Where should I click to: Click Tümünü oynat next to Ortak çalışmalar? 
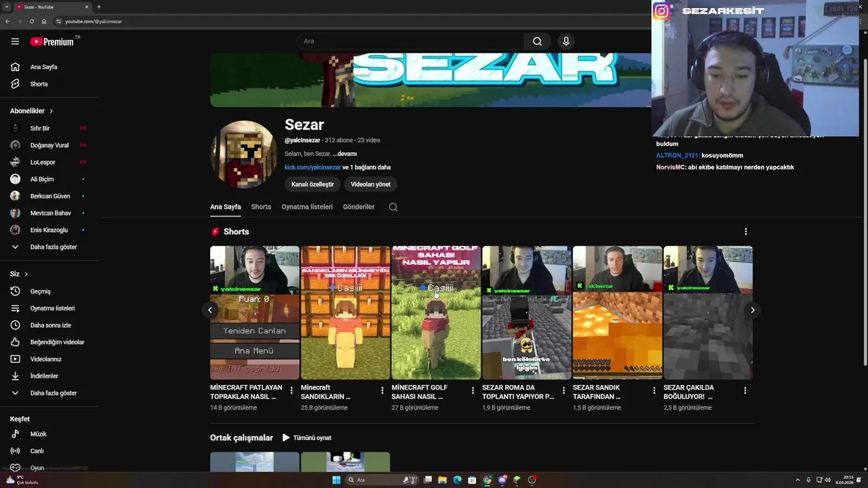coord(307,438)
